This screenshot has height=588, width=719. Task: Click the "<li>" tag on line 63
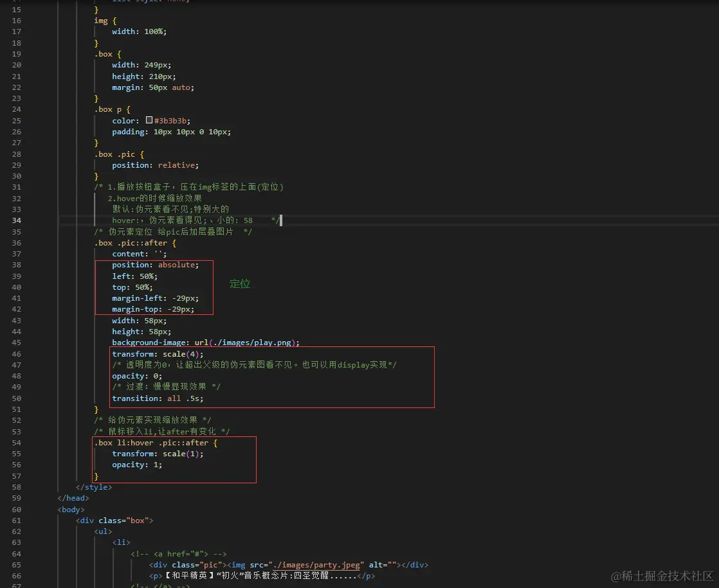[x=121, y=542]
